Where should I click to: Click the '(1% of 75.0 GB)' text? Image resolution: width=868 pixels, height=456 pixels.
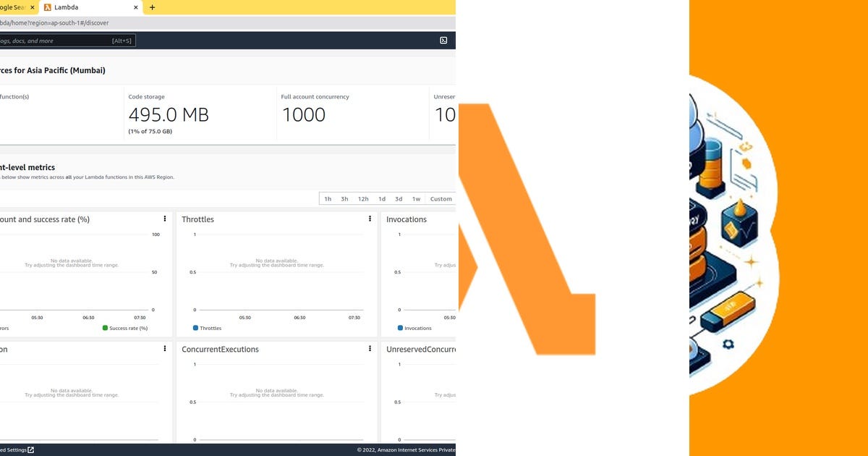tap(150, 131)
